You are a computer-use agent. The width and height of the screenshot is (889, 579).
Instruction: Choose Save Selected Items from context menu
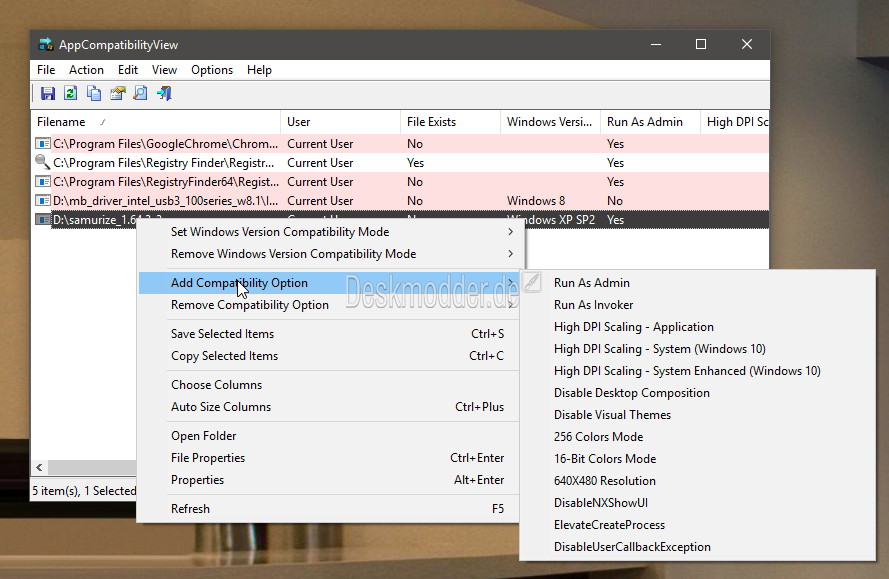(329, 334)
